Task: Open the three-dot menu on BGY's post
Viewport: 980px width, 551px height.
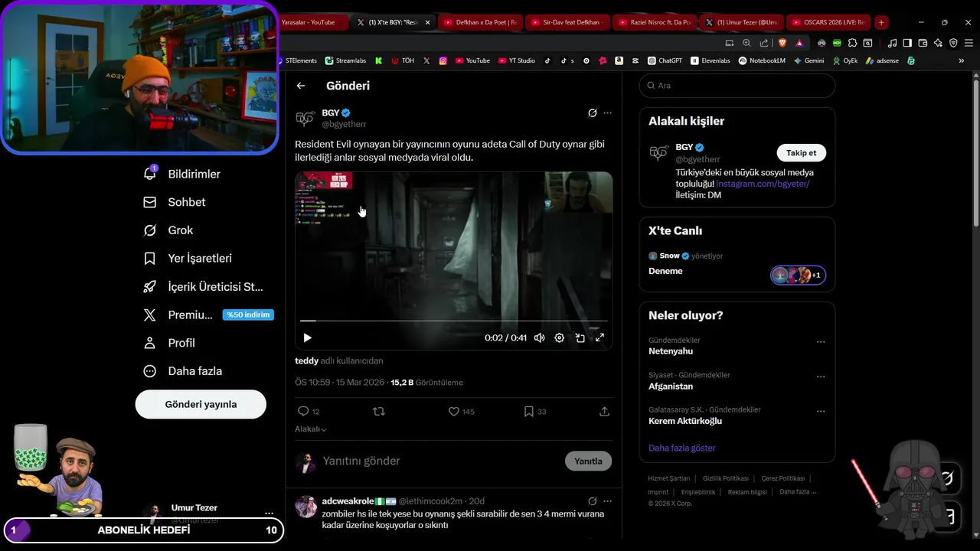Action: click(x=607, y=112)
